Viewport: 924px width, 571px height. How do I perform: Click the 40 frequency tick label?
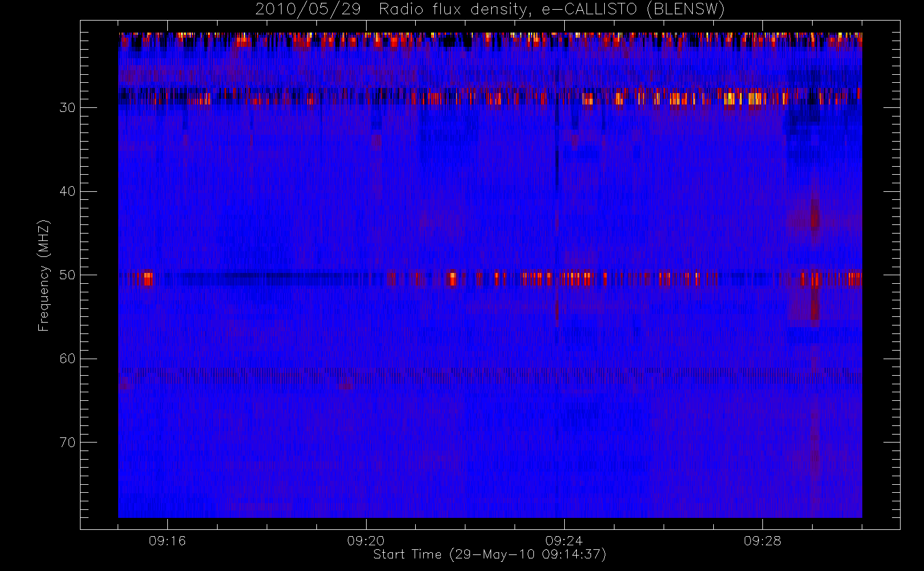click(x=67, y=191)
